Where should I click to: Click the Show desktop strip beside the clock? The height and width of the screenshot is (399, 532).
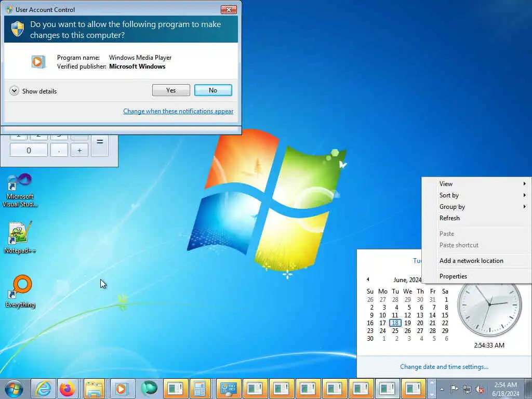528,389
